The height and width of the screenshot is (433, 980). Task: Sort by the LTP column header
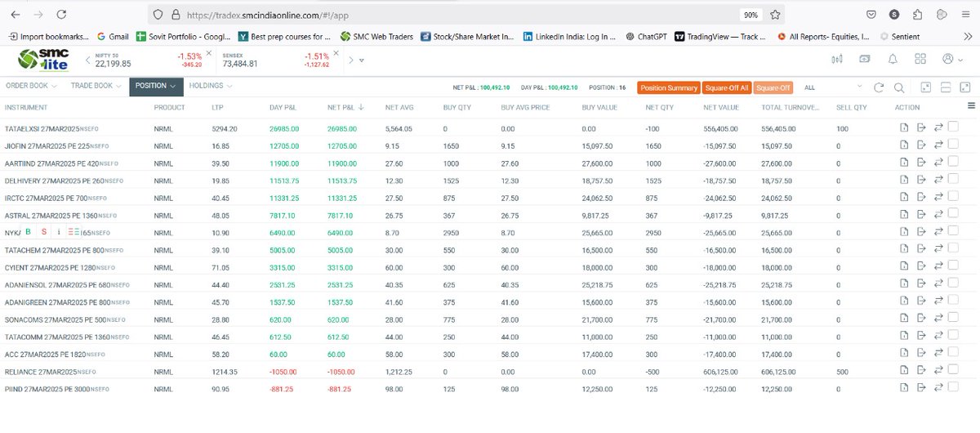coord(217,107)
